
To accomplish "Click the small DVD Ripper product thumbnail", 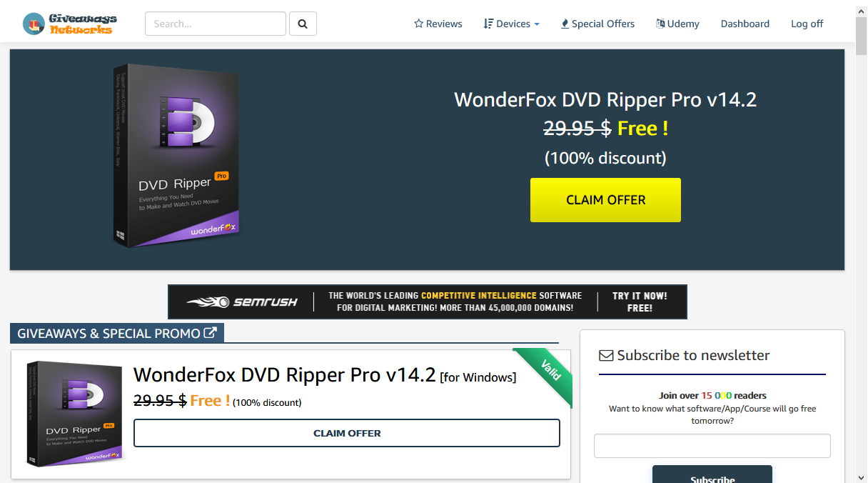I will (75, 414).
